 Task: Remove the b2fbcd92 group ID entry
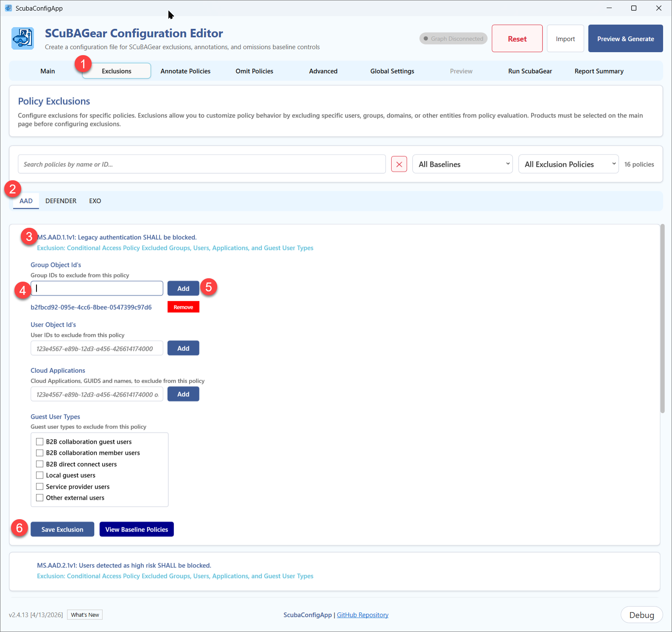click(x=183, y=307)
